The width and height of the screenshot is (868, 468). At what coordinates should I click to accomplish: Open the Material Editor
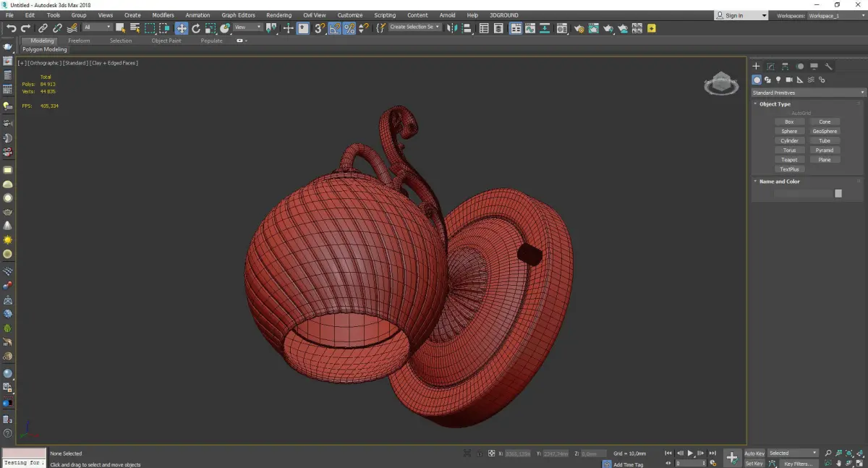coord(561,28)
